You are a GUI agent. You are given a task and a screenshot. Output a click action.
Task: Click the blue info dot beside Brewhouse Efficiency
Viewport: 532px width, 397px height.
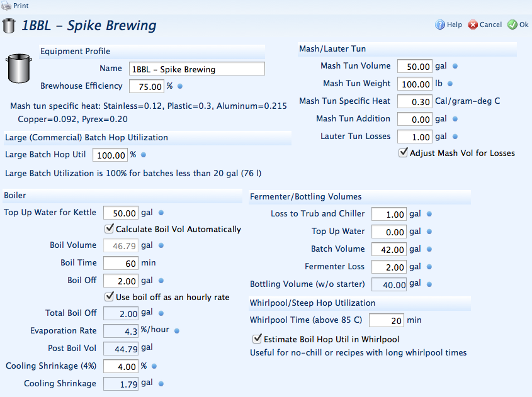click(x=180, y=86)
